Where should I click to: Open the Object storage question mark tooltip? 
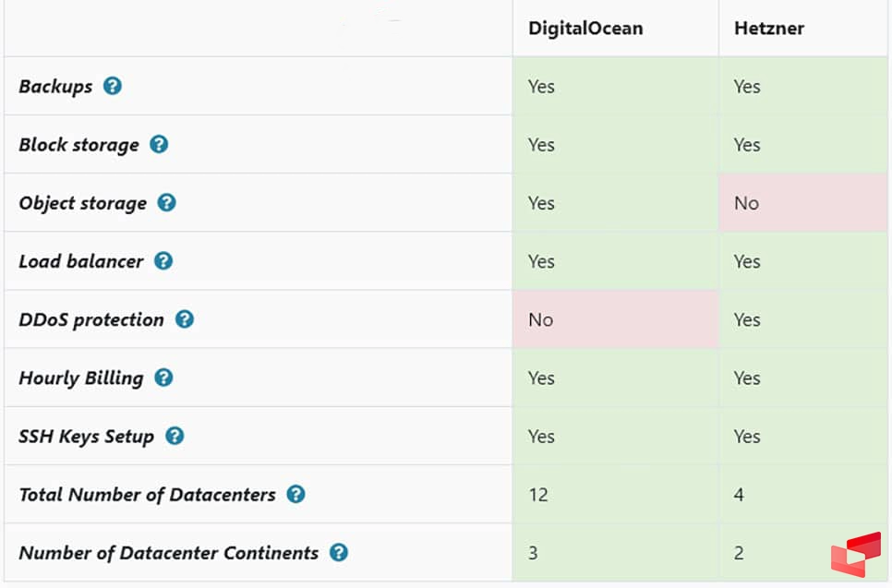click(166, 202)
